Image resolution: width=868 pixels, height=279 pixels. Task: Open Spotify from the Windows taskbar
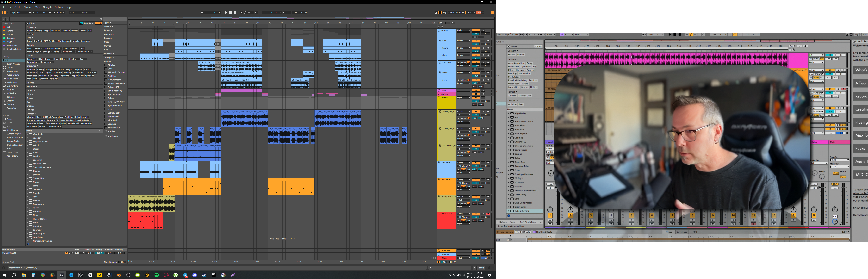157,275
